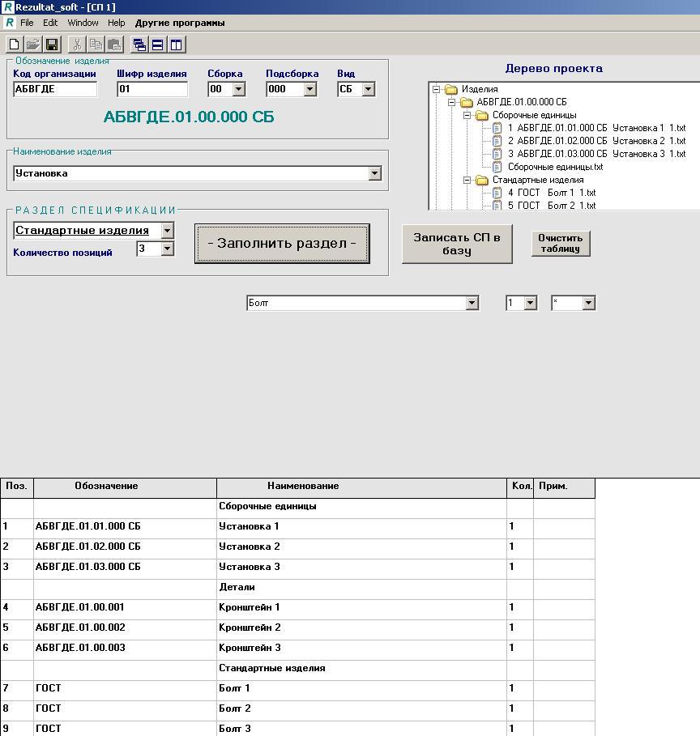Click the Дерево проекта heading
The image size is (700, 736).
point(554,69)
